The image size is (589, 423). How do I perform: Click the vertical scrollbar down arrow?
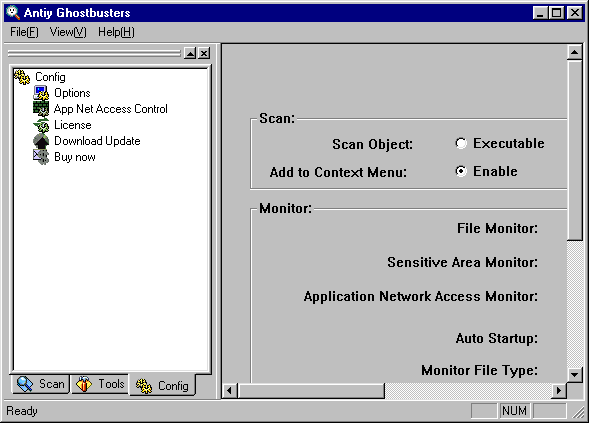(574, 374)
